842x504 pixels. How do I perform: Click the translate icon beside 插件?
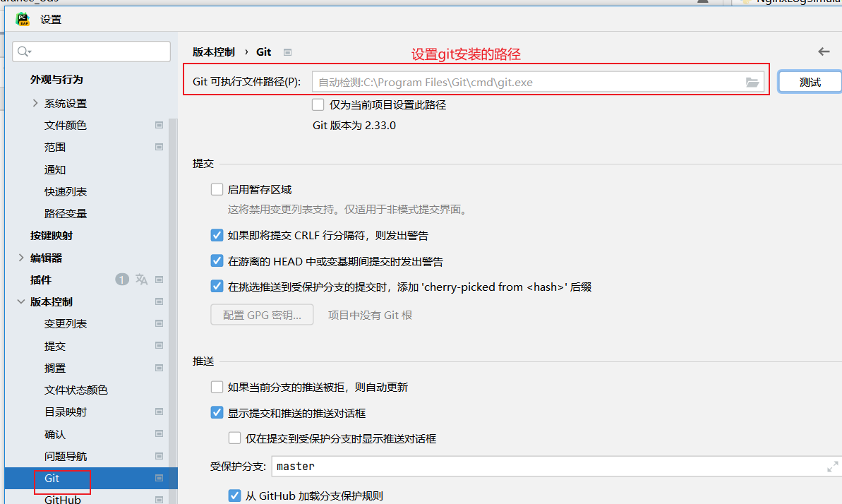click(x=141, y=280)
